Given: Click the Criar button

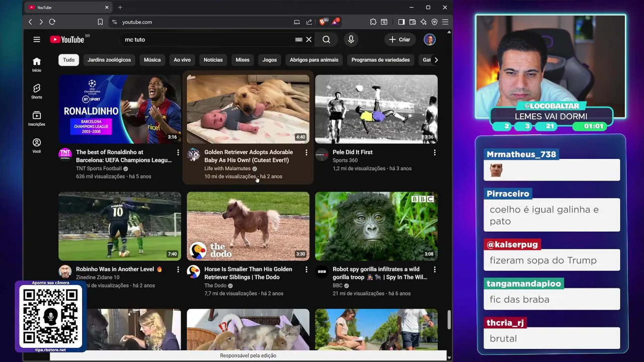Looking at the screenshot, I should (400, 39).
